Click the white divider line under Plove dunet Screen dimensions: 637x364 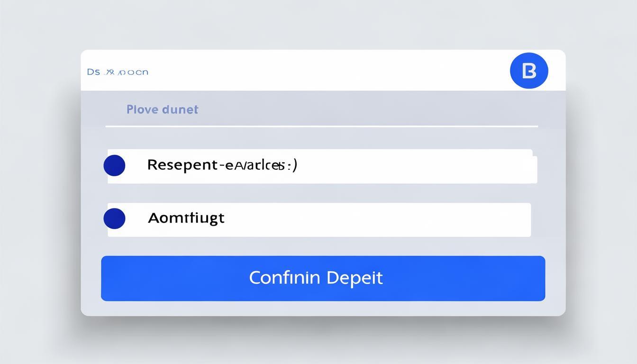[321, 127]
